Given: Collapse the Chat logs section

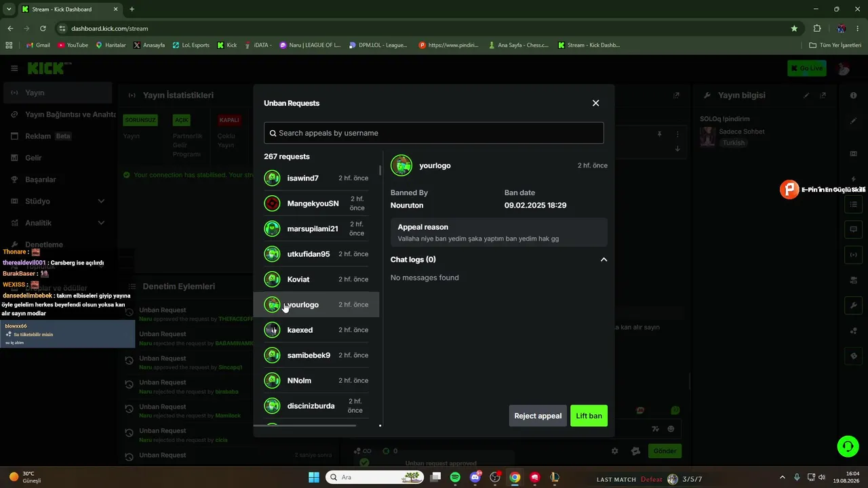Looking at the screenshot, I should click(604, 260).
